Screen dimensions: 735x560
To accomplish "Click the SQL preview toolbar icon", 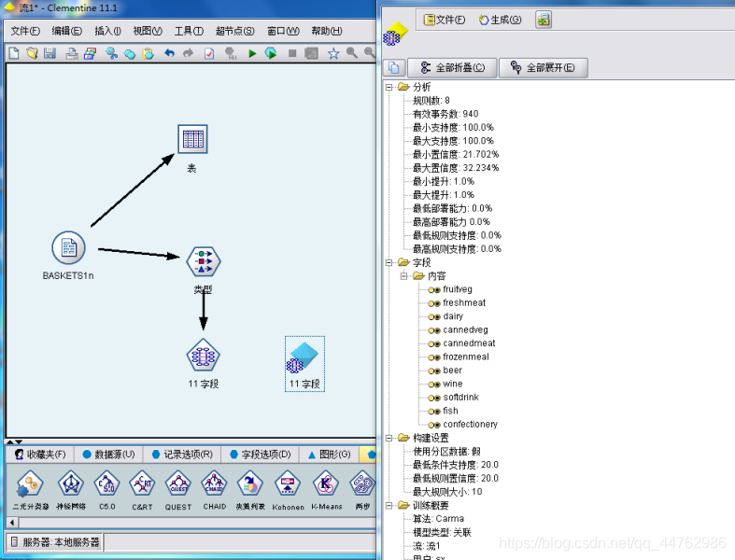I will pyautogui.click(x=231, y=53).
